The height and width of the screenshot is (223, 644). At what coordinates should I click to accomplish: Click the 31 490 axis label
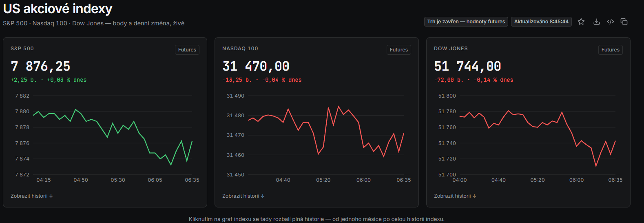point(235,96)
